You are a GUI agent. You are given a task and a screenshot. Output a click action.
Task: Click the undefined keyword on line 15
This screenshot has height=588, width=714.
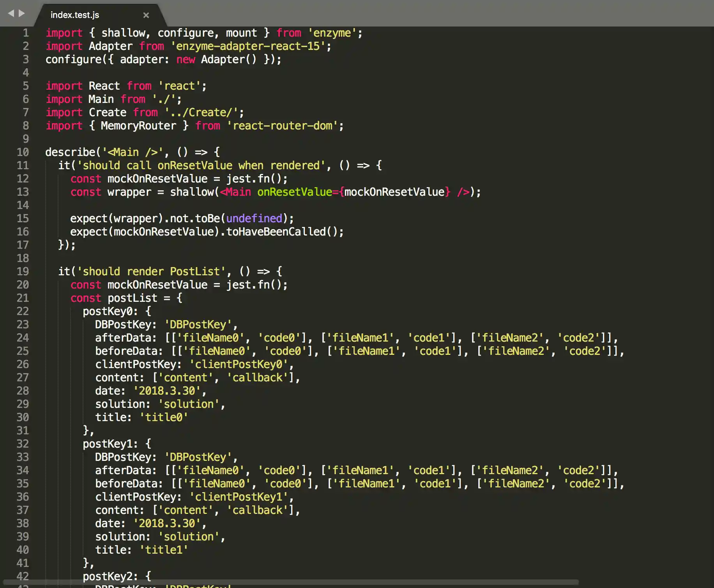click(x=253, y=218)
